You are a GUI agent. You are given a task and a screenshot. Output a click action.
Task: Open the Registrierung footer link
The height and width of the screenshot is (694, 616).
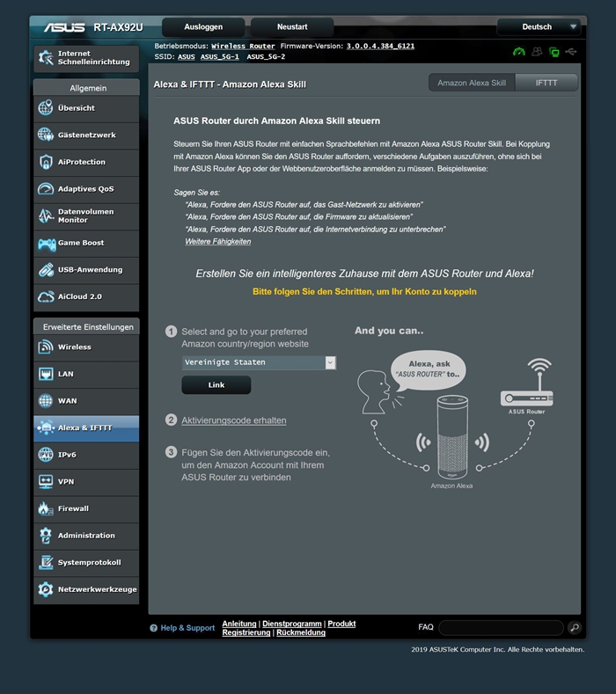point(246,632)
